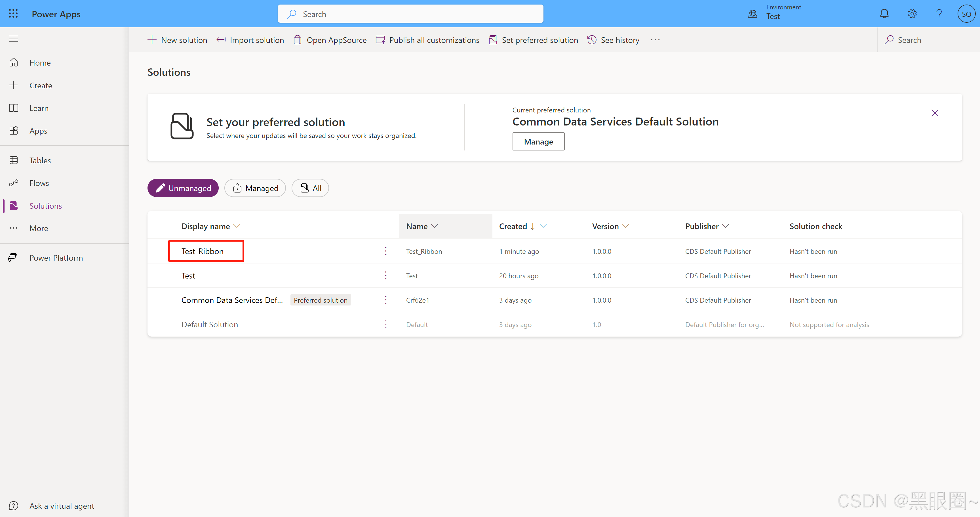Click Ask a virtual agent
The image size is (980, 517).
coord(61,506)
